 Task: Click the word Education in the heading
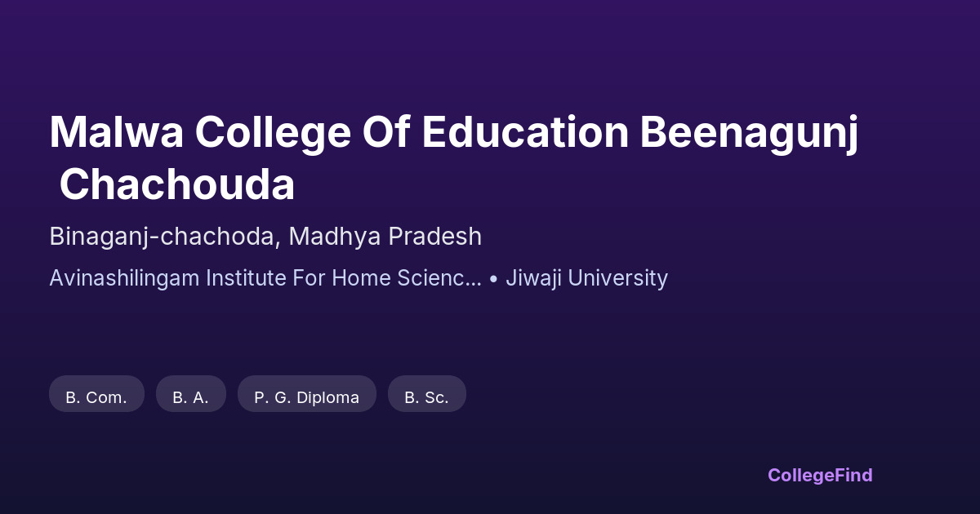(525, 133)
